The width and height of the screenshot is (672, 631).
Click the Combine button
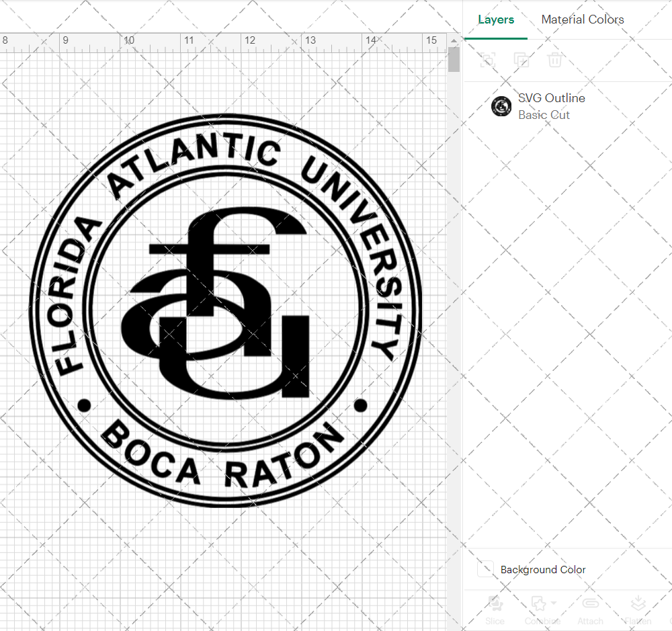click(542, 610)
